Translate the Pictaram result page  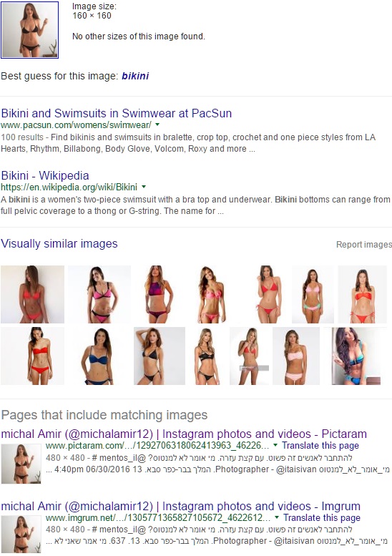point(320,445)
